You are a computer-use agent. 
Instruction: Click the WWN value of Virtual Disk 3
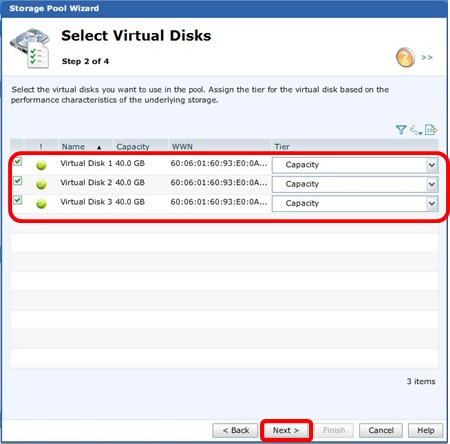click(x=219, y=202)
